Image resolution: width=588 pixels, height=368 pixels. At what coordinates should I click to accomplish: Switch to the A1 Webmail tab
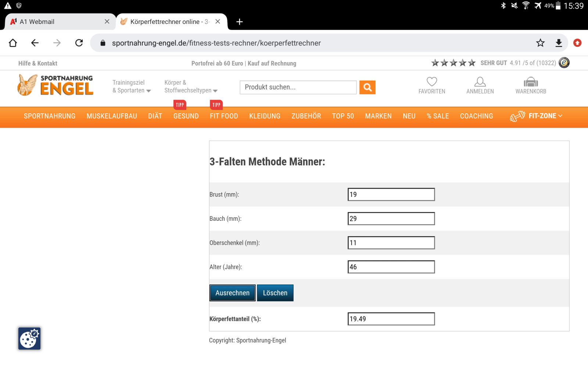coord(55,22)
